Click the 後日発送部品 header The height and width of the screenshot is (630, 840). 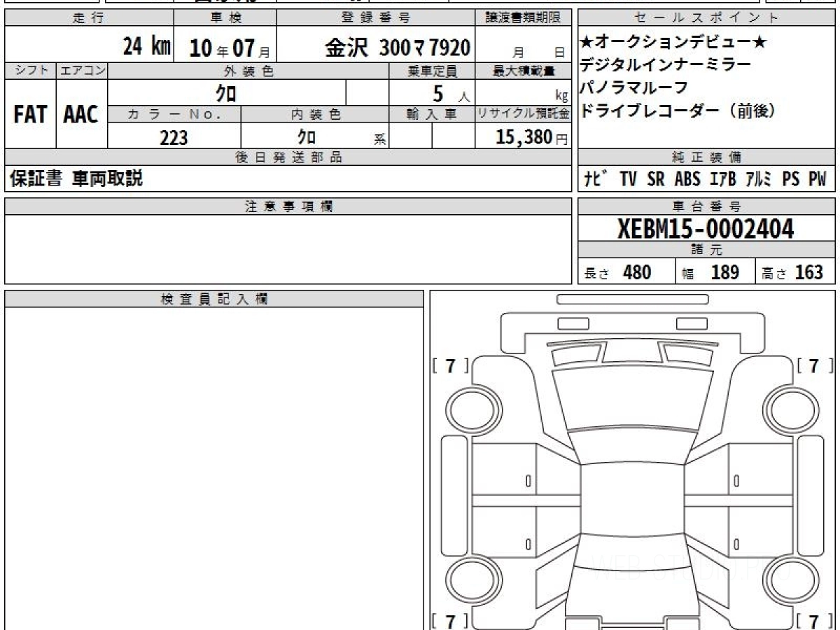(288, 157)
